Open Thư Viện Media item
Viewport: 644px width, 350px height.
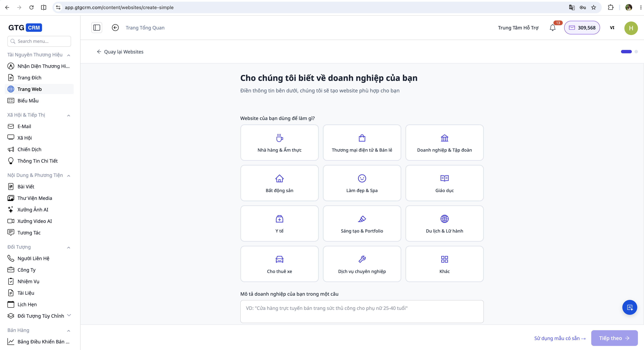click(39, 198)
